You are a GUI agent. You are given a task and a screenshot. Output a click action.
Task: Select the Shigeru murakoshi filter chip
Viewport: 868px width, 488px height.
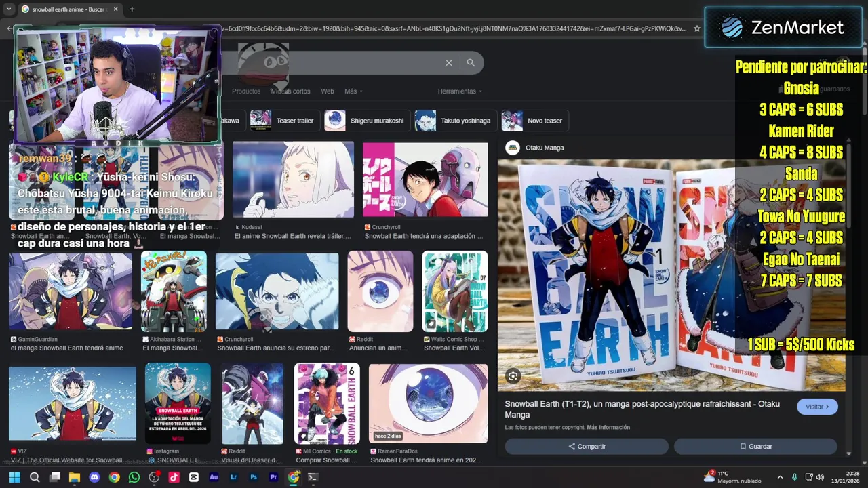367,121
